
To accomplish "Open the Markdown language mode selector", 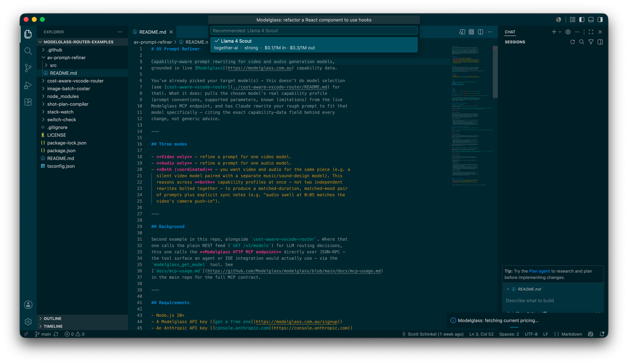I will click(x=571, y=334).
